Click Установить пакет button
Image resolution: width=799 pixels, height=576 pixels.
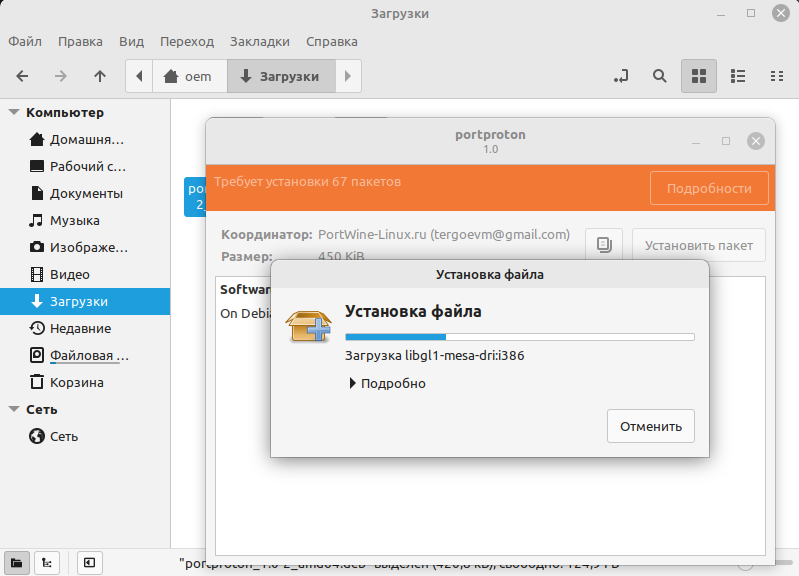click(699, 245)
